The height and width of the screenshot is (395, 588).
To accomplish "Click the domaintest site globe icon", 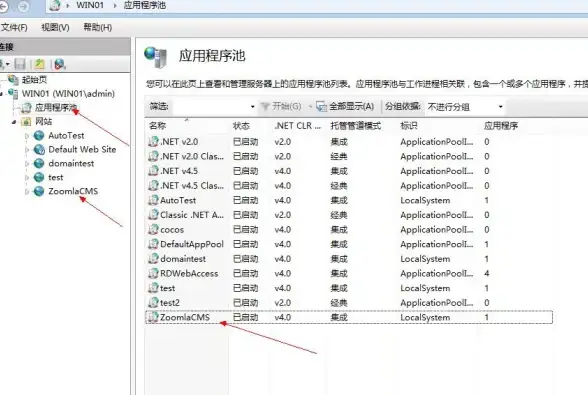I will pos(39,163).
